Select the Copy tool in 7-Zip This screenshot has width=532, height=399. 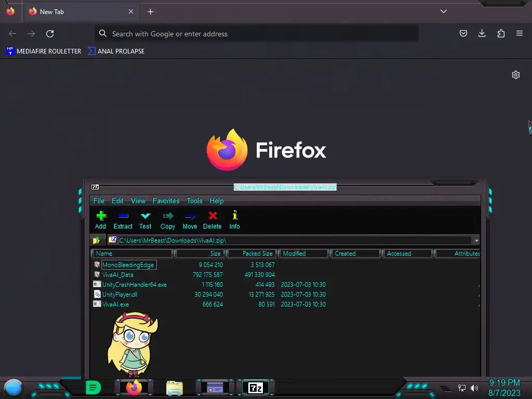[168, 220]
